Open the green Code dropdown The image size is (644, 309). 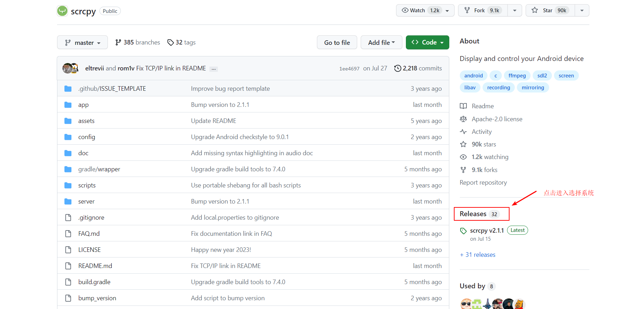point(428,42)
